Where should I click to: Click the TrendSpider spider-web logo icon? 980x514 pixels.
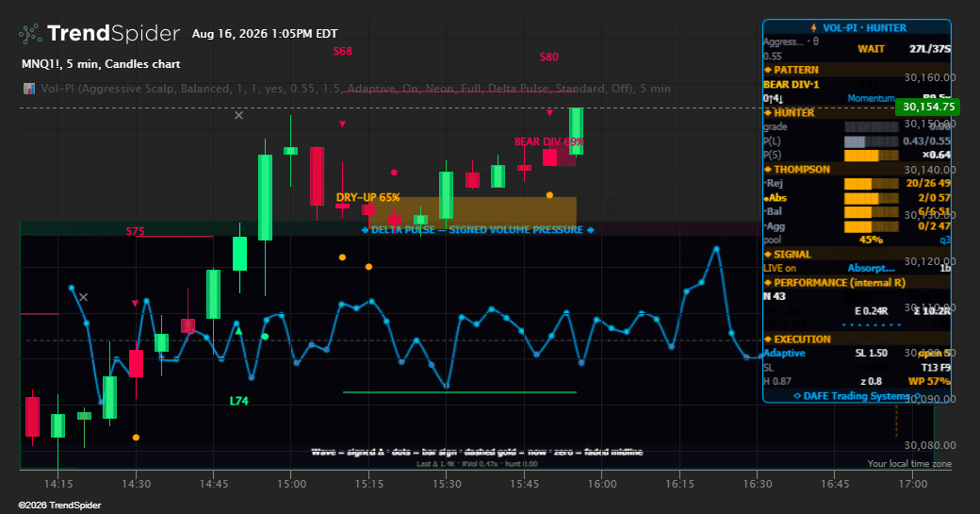[x=30, y=34]
